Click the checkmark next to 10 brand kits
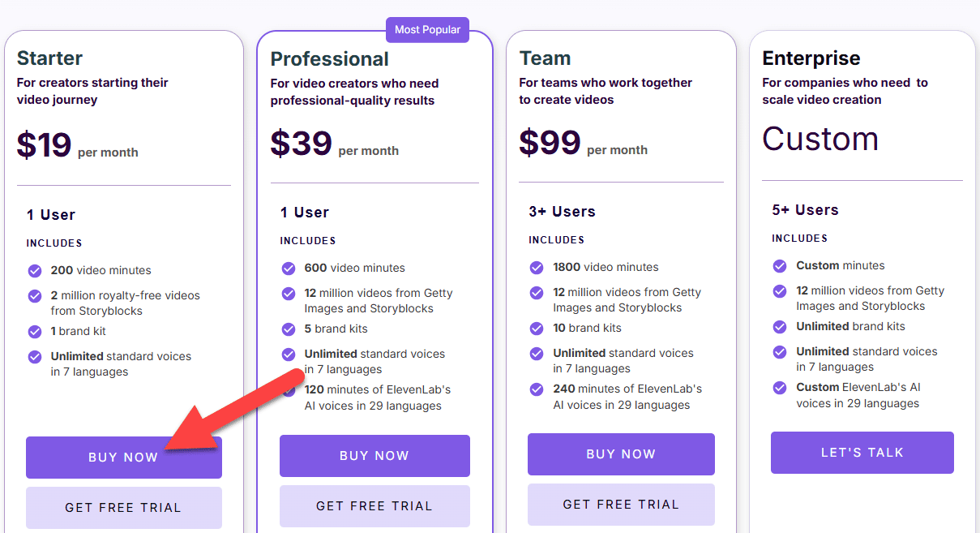This screenshot has height=533, width=980. click(x=536, y=328)
